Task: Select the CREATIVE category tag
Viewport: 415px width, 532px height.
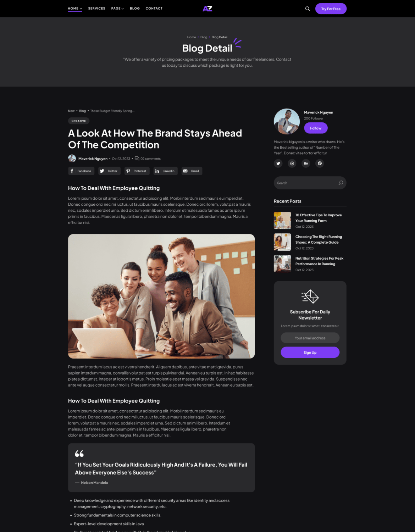Action: [x=79, y=121]
